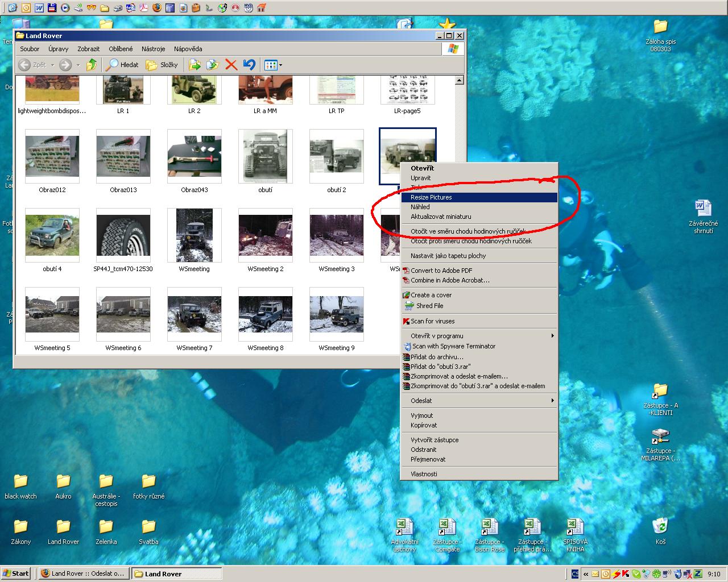This screenshot has height=582, width=728.
Task: Select the WSmeeting 8 thumbnail
Action: tap(265, 314)
